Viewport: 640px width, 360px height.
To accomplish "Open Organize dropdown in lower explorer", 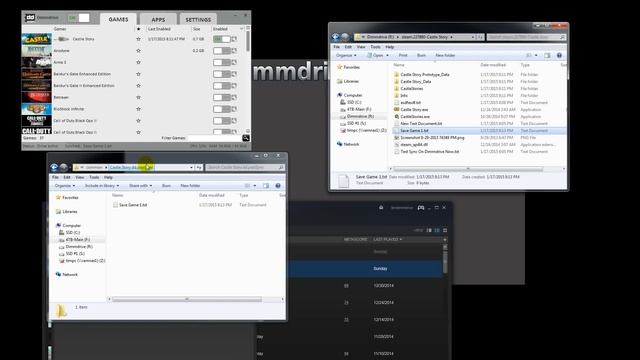I will (x=65, y=186).
